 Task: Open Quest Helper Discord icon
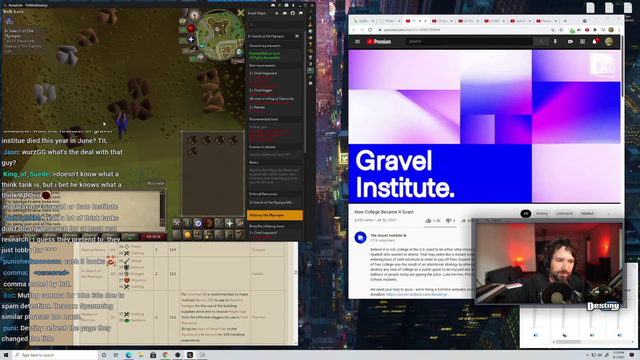click(285, 13)
